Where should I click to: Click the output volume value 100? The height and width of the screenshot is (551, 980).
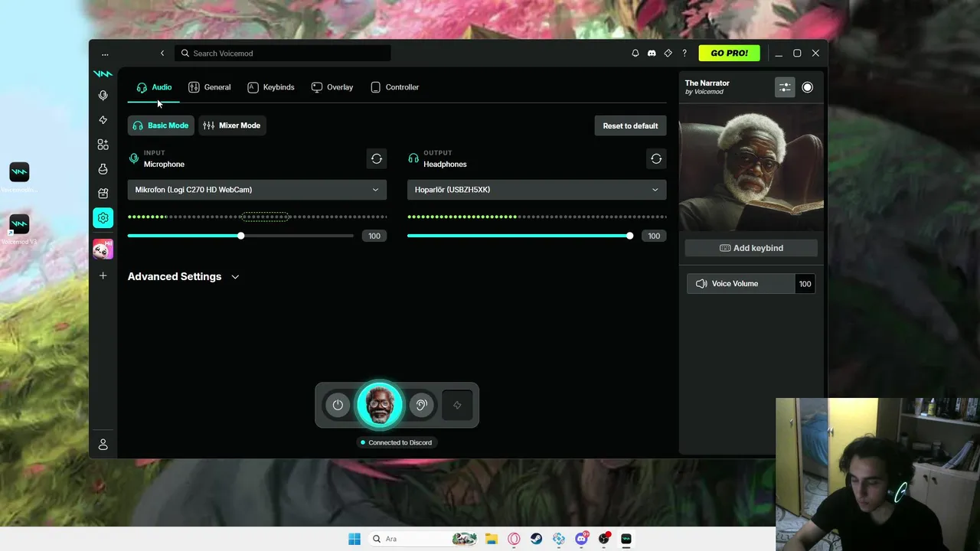(654, 236)
